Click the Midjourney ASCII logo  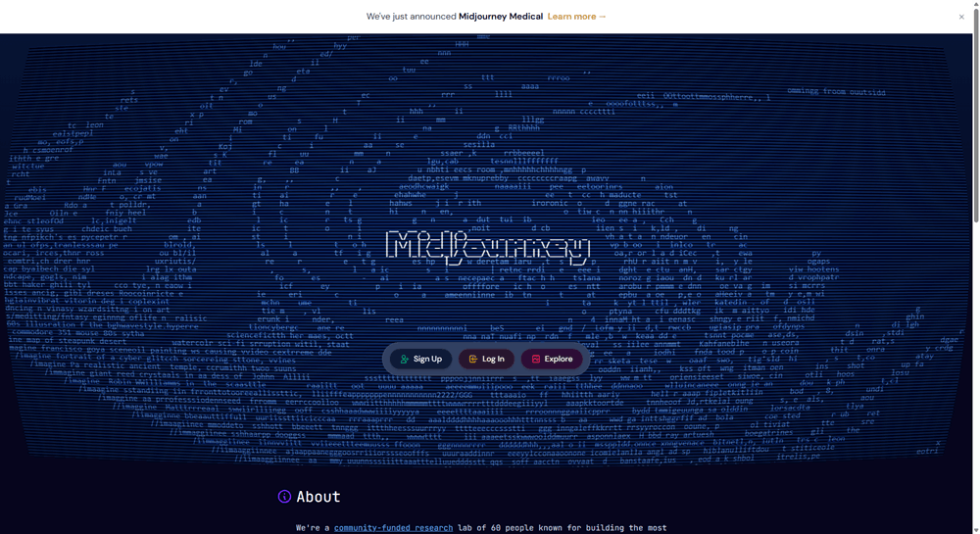tap(487, 246)
